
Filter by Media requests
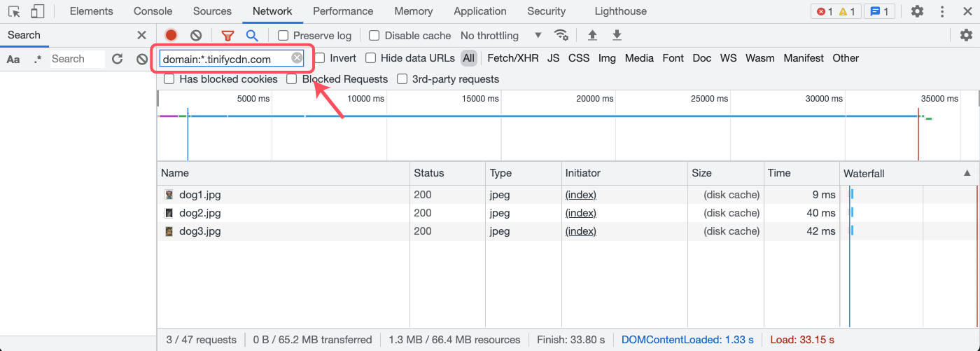(x=639, y=58)
